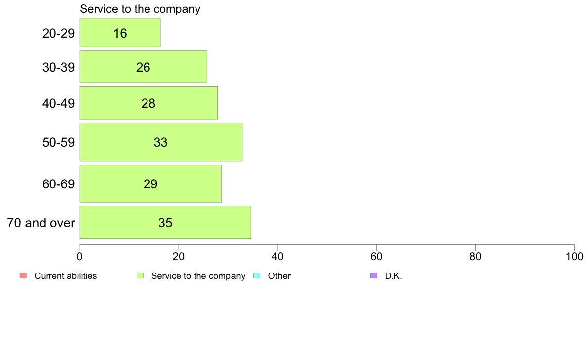Image resolution: width=588 pixels, height=364 pixels.
Task: Click the 40 tick on the x-axis
Action: tap(278, 256)
